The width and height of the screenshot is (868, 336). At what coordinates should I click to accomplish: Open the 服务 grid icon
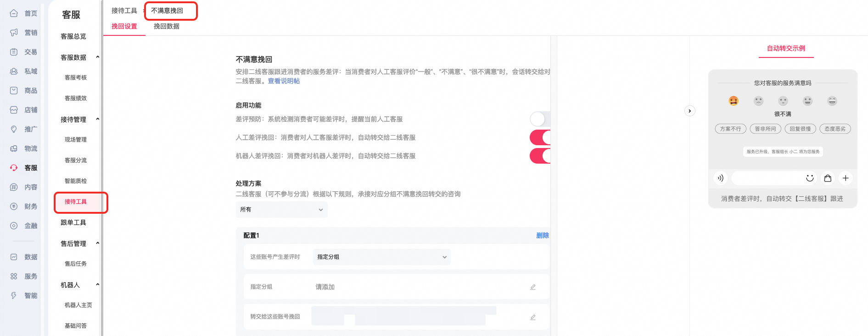coord(14,276)
